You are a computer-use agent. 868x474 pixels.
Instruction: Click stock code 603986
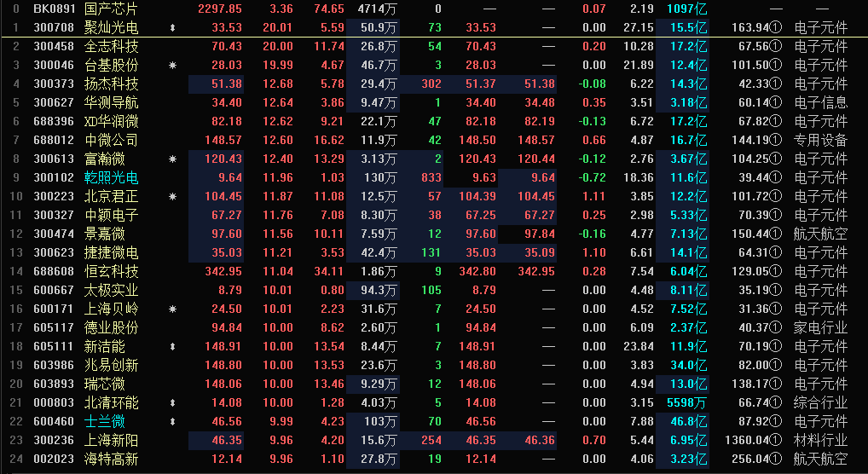pyautogui.click(x=54, y=366)
